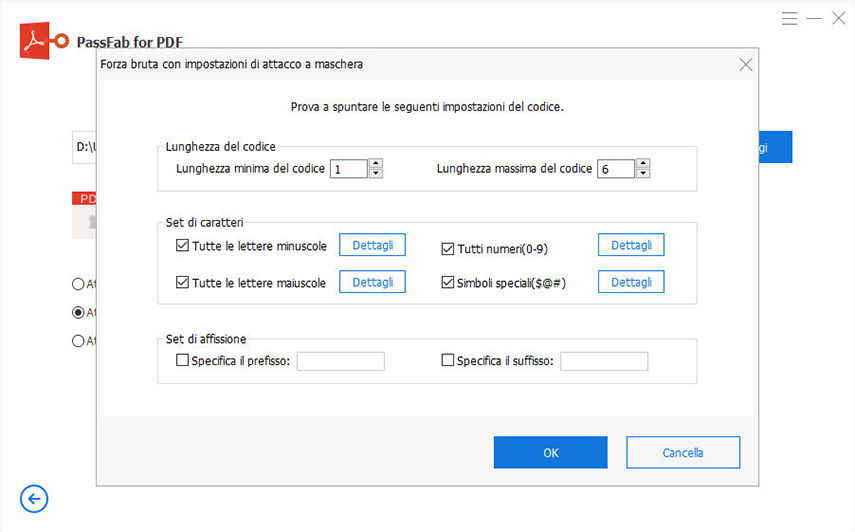Open Dettagli for uppercase letters
This screenshot has width=855, height=532.
click(372, 282)
